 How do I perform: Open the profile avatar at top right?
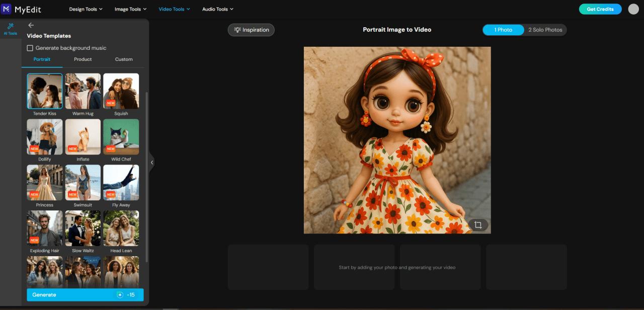[633, 9]
